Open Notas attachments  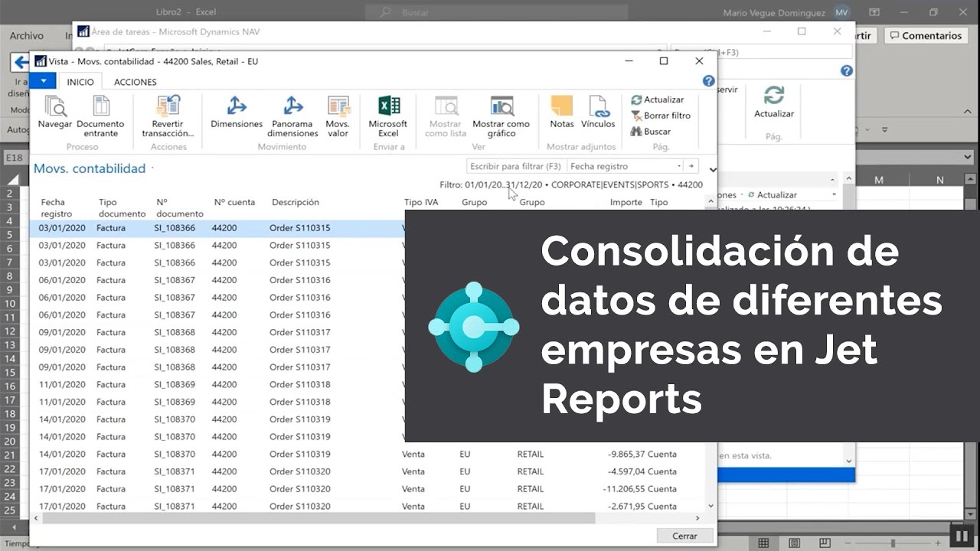tap(562, 112)
